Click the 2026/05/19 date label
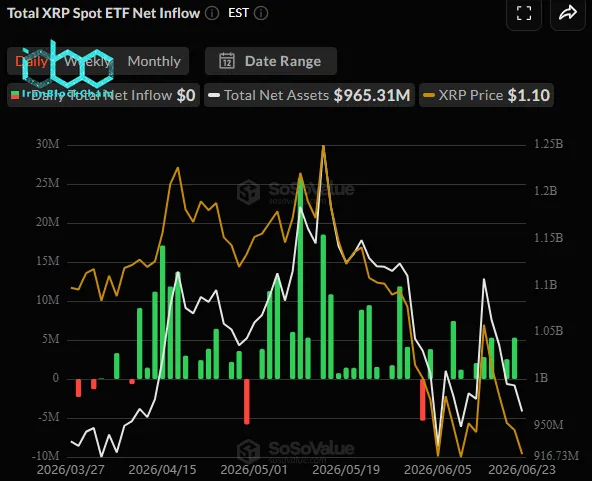This screenshot has height=481, width=592. [x=346, y=470]
